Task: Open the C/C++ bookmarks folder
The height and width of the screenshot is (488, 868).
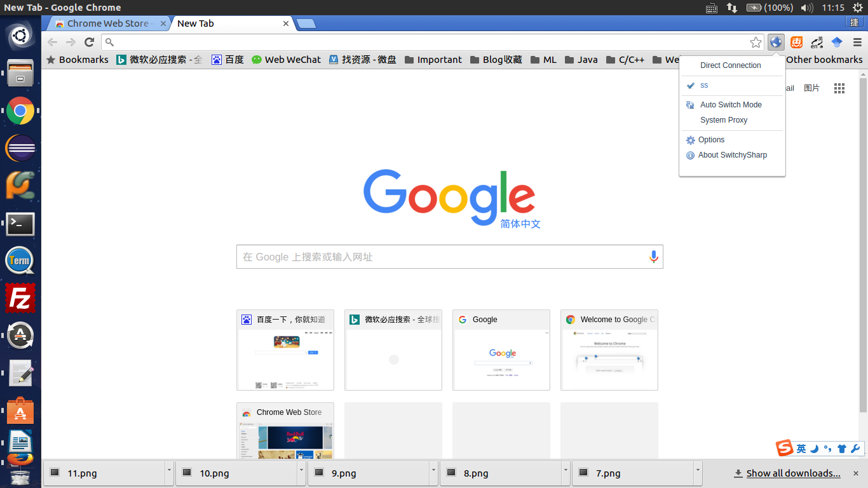Action: (625, 60)
